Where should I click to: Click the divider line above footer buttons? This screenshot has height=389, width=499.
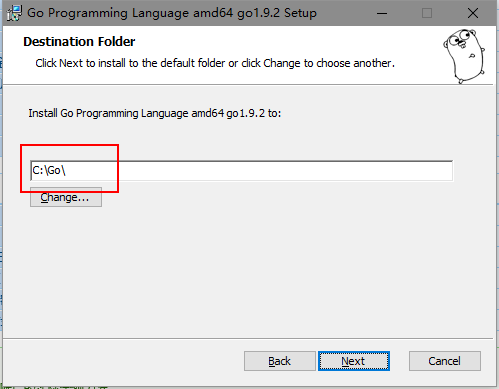tap(248, 339)
